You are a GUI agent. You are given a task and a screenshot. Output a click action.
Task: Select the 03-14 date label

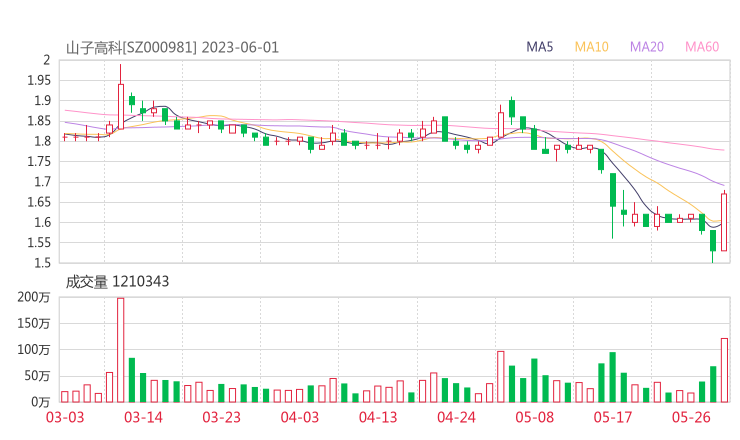pos(143,417)
